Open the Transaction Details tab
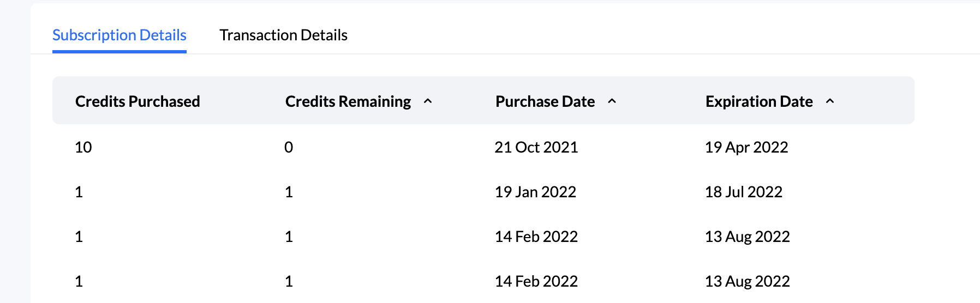The width and height of the screenshot is (980, 303). [283, 35]
